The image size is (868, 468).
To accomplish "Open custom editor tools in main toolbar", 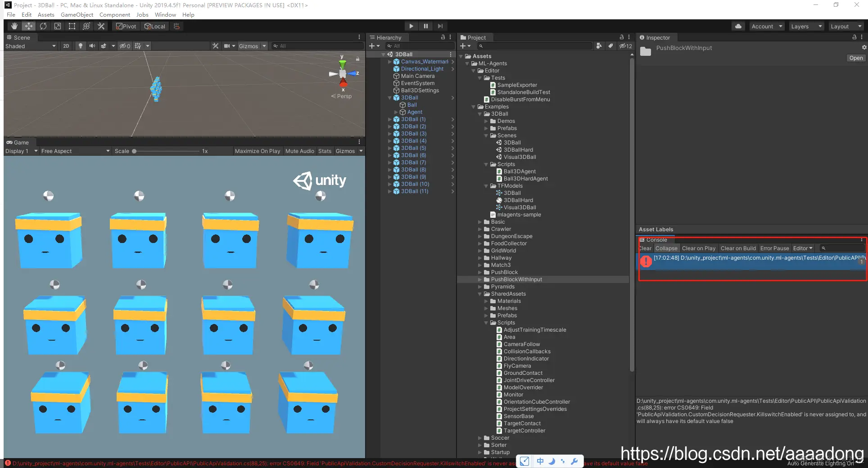I will 101,26.
